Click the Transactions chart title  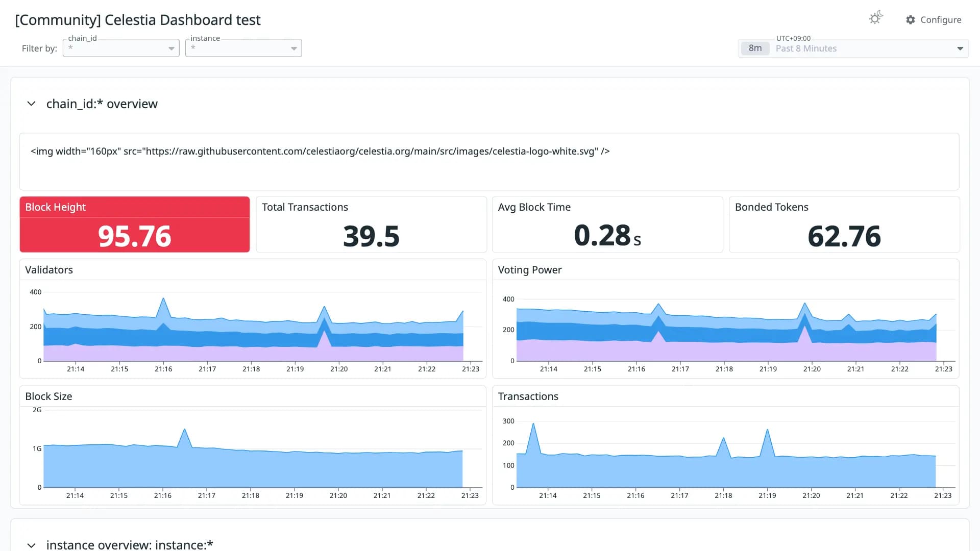tap(528, 396)
